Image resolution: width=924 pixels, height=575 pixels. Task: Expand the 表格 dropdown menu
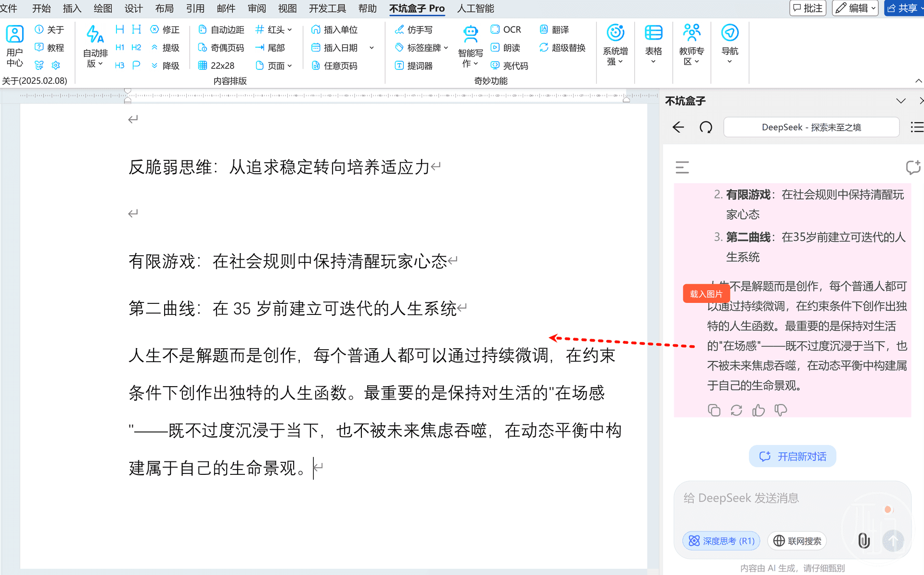(x=653, y=62)
